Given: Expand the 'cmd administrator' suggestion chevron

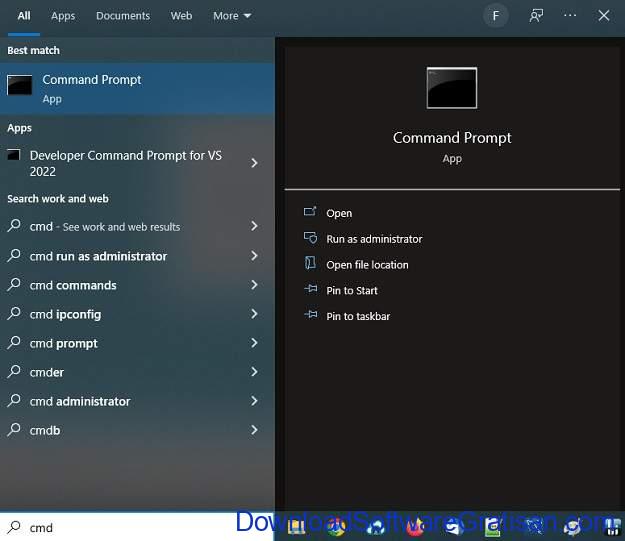Looking at the screenshot, I should click(x=254, y=401).
